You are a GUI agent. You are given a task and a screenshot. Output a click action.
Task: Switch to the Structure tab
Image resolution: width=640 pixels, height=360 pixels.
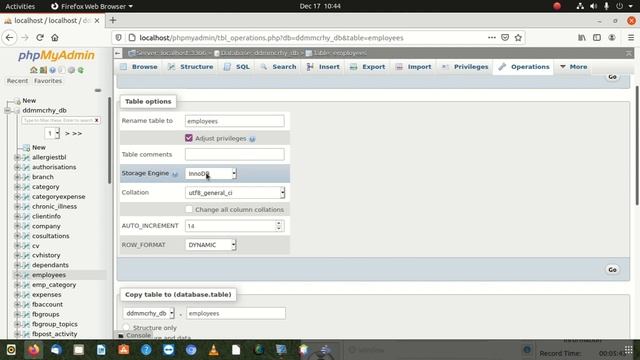pos(191,67)
